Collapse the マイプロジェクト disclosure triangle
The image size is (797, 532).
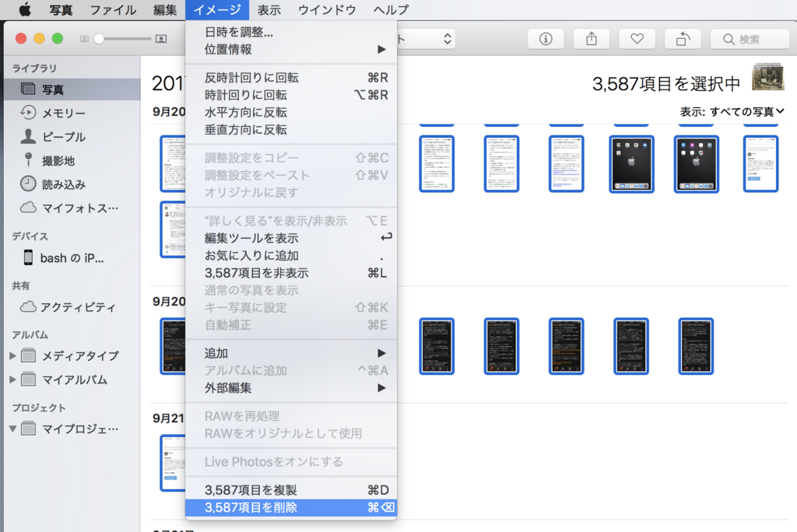point(12,429)
